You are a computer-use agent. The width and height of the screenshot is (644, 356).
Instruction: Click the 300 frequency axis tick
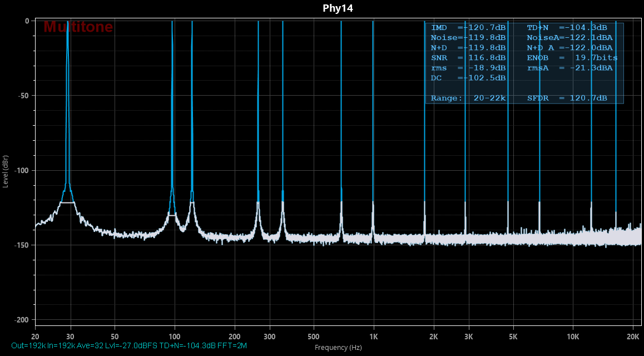coord(270,337)
